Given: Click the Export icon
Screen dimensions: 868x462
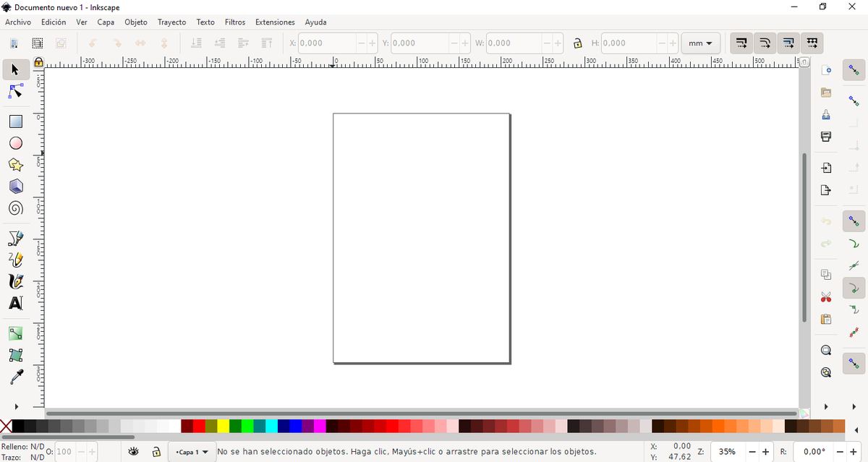Looking at the screenshot, I should click(826, 190).
